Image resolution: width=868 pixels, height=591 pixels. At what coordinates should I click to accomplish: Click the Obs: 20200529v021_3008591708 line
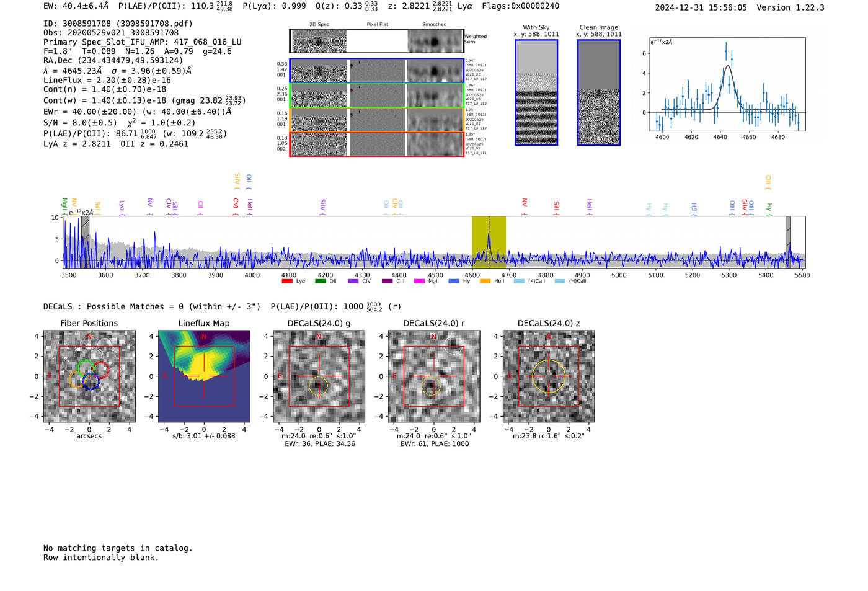pyautogui.click(x=111, y=32)
